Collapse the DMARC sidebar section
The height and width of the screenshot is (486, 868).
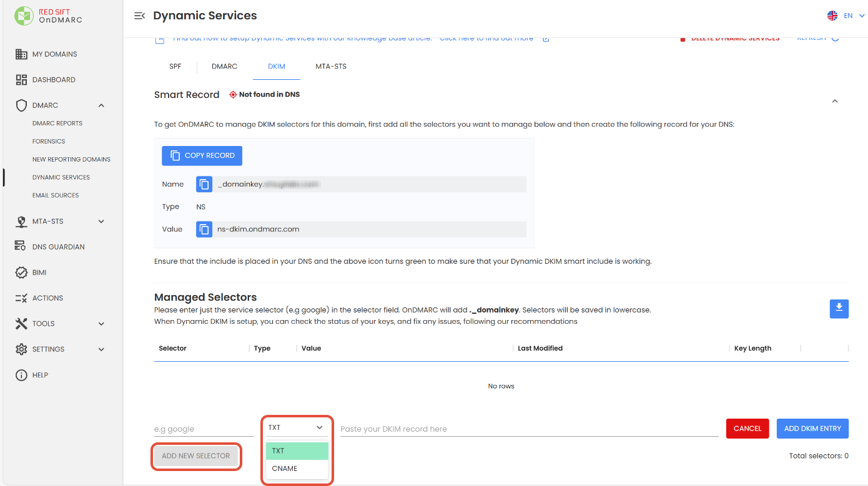(101, 105)
